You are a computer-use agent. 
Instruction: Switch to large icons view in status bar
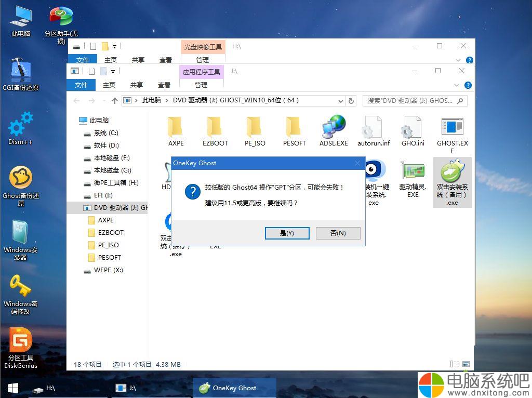(466, 364)
